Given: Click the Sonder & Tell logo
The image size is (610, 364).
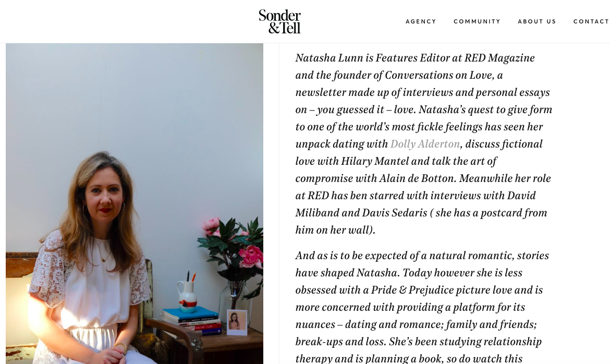Looking at the screenshot, I should pyautogui.click(x=279, y=21).
